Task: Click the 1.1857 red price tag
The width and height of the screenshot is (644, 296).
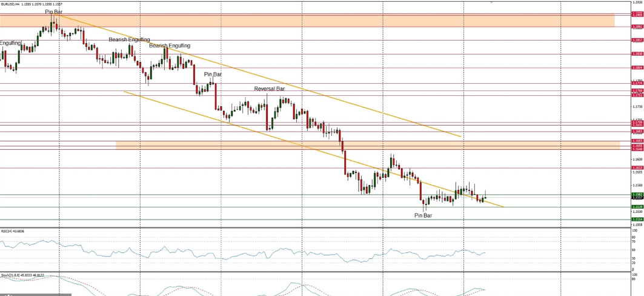Action: (x=637, y=40)
